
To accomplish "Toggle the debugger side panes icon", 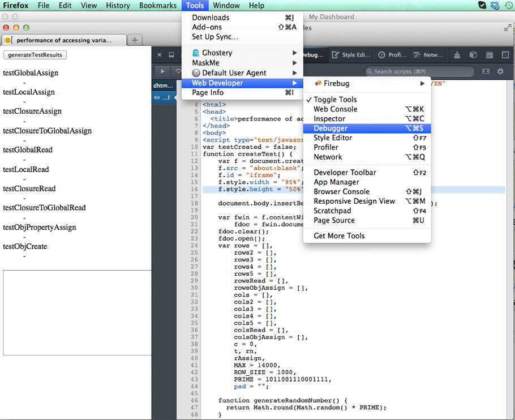I will (x=486, y=71).
